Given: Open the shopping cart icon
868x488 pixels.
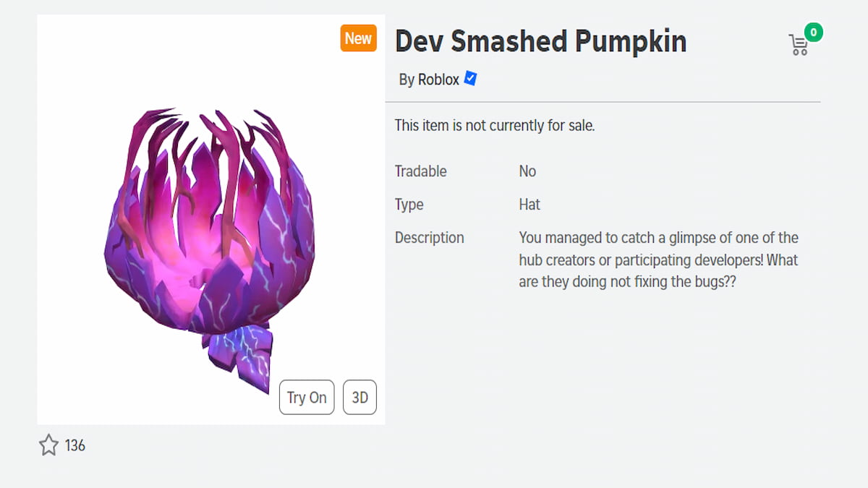Looking at the screenshot, I should point(798,43).
